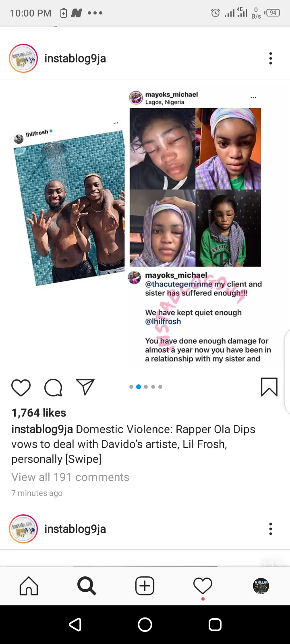Open Search tab in bottom navigation
This screenshot has height=644, width=290.
(87, 586)
